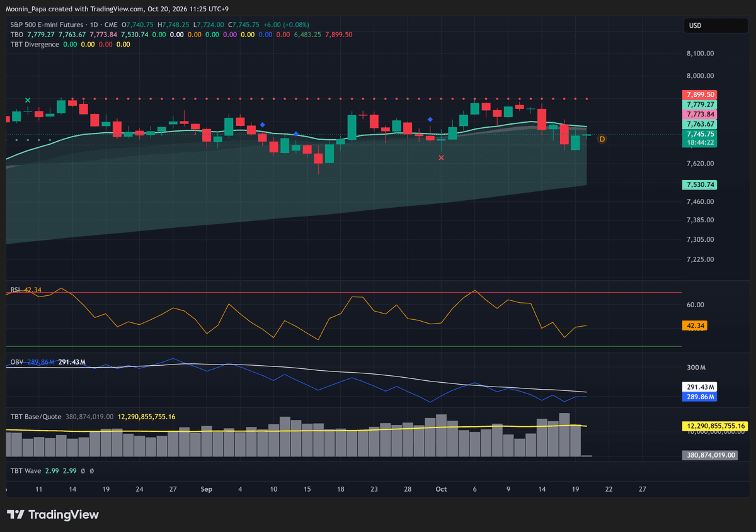
Task: Click the 7,763.67 price label
Action: [700, 125]
